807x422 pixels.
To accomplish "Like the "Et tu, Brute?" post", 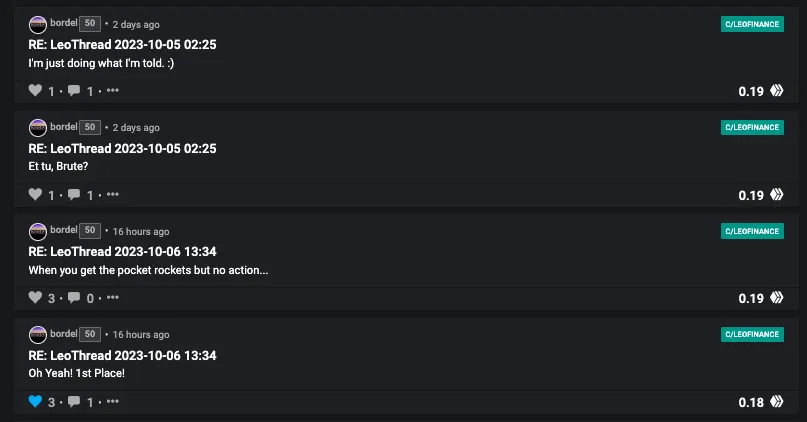I will pyautogui.click(x=35, y=194).
